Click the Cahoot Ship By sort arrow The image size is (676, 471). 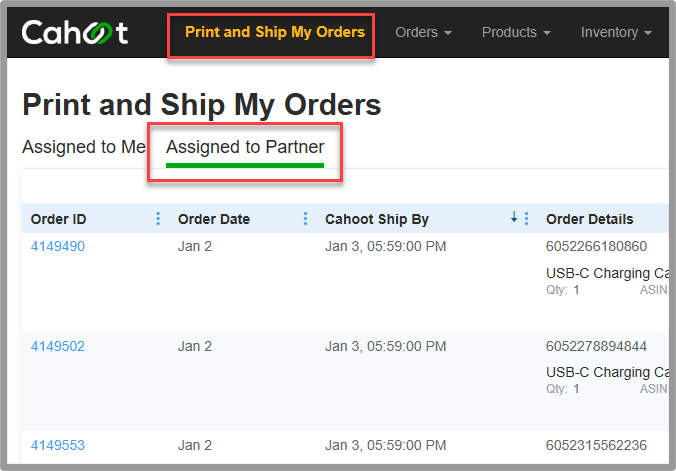point(514,217)
